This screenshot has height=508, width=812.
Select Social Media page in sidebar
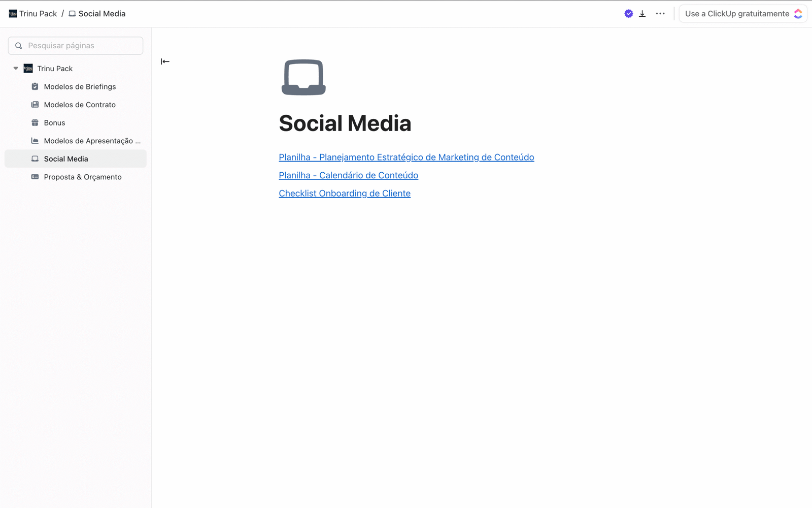pos(66,158)
